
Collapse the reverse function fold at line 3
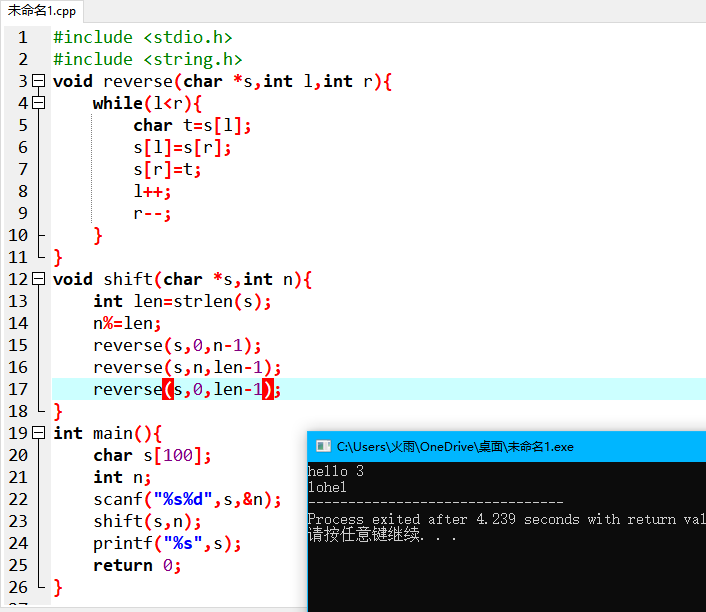point(39,81)
